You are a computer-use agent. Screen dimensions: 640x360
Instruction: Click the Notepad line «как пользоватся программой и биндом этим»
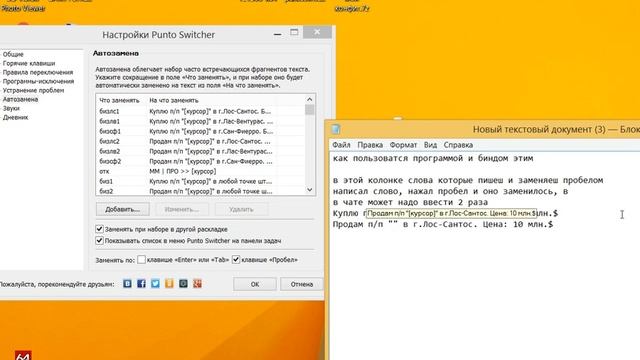433,158
